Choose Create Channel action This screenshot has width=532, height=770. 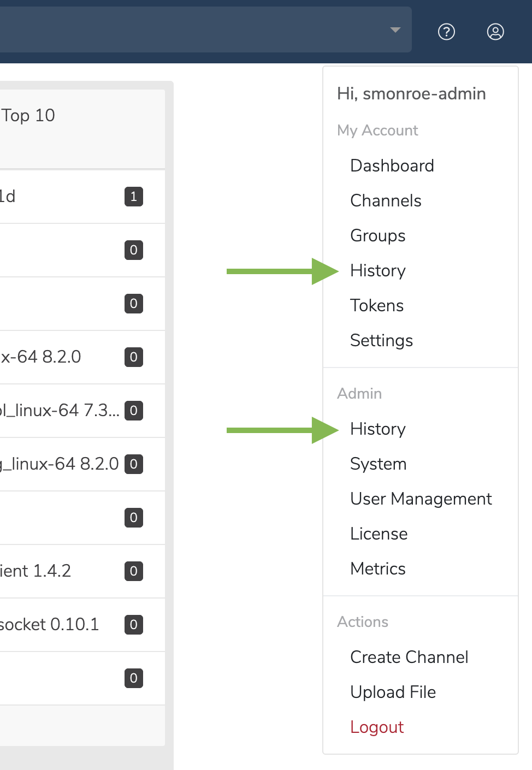click(409, 657)
